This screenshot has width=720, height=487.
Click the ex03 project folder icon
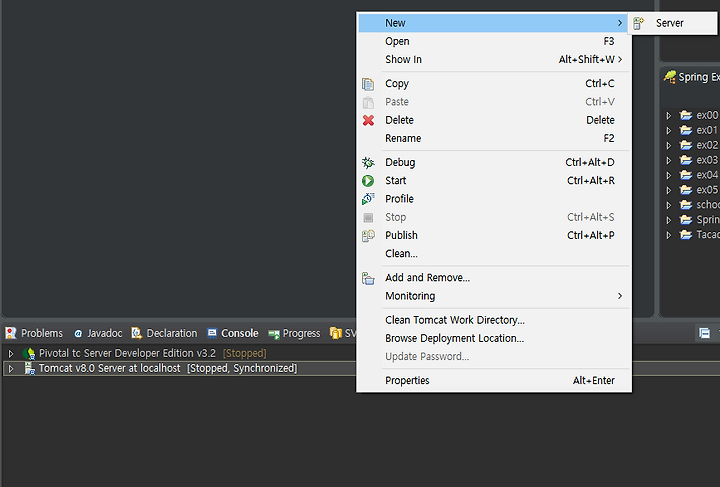(686, 160)
